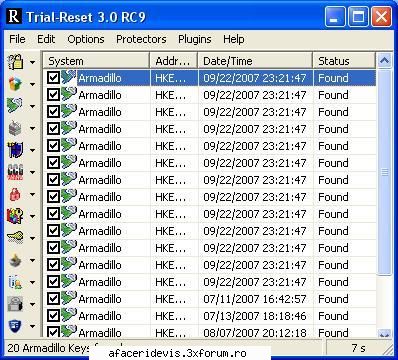The width and height of the screenshot is (398, 360).
Task: Uncheck the highlighted Armadillo row checkbox
Action: click(x=53, y=78)
